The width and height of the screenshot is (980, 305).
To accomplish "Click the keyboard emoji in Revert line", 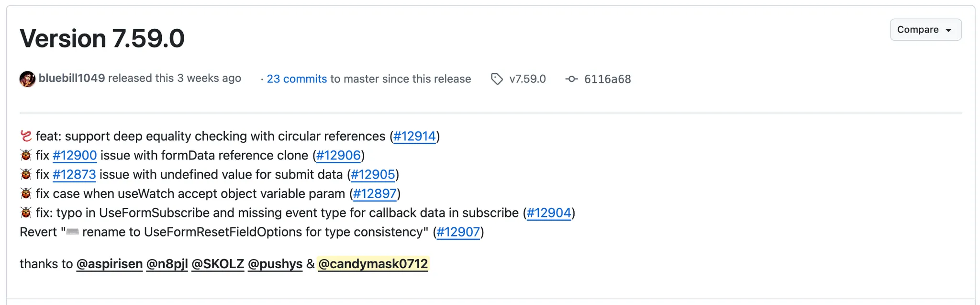I will click(72, 232).
